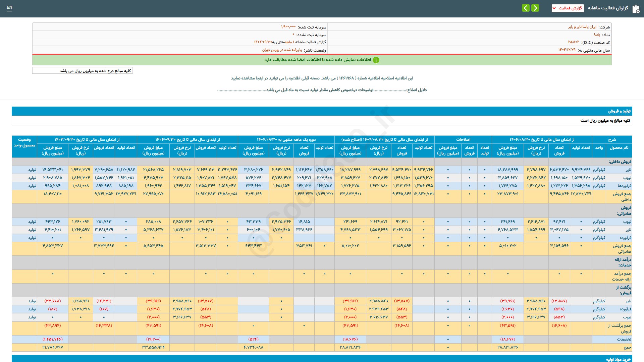Click the خرید مواد اولیه section header
This screenshot has height=362, width=644.
[x=618, y=359]
